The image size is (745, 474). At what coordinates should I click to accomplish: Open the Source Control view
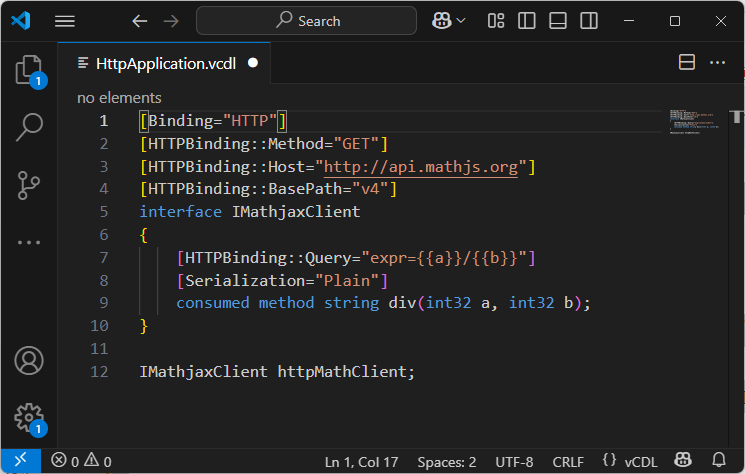29,185
